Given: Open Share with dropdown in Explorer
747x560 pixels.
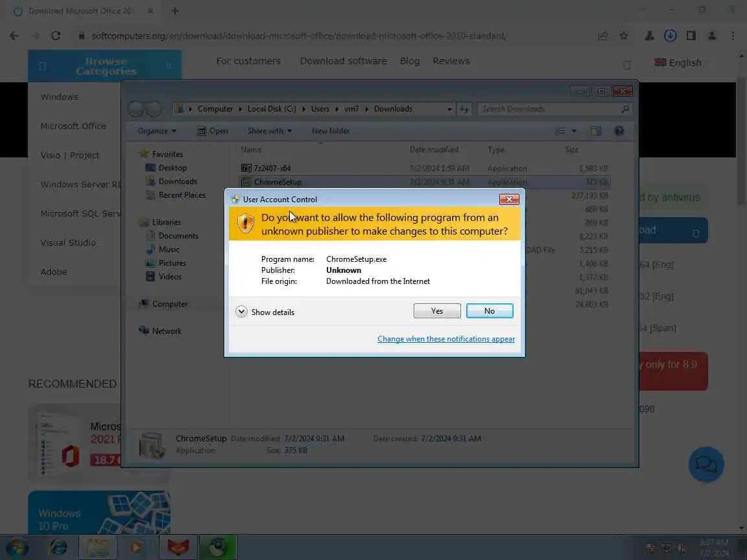Looking at the screenshot, I should click(x=269, y=131).
